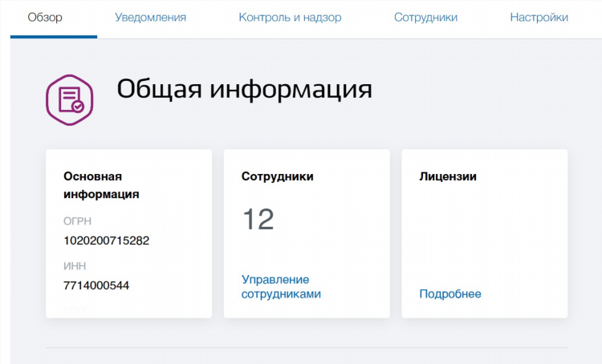Viewport: 602px width, 364px height.
Task: Click the Основная информация card title
Action: (101, 185)
